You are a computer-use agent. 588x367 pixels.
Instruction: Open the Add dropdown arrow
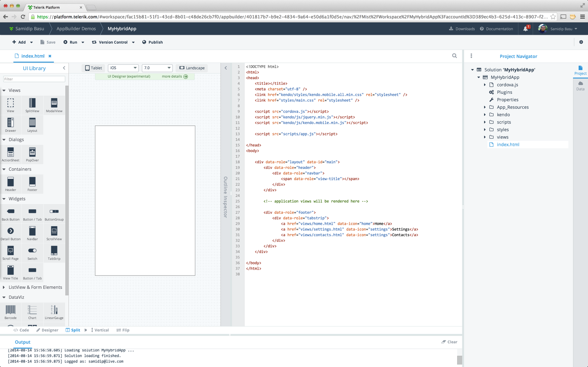[31, 42]
